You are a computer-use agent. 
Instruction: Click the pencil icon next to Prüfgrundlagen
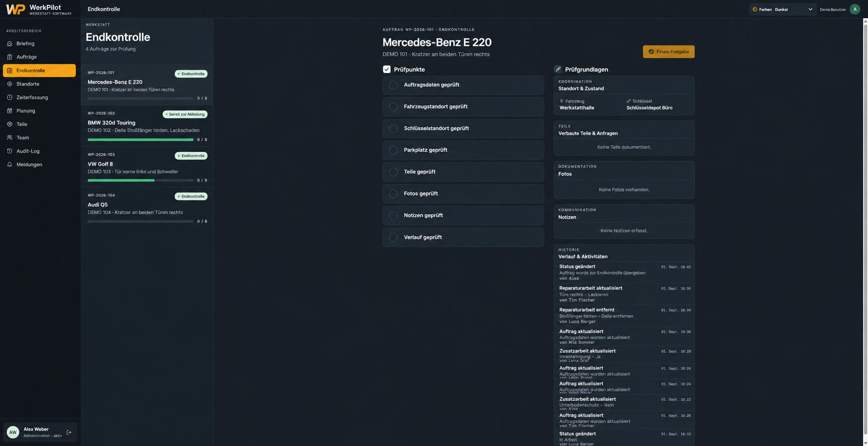tap(558, 69)
